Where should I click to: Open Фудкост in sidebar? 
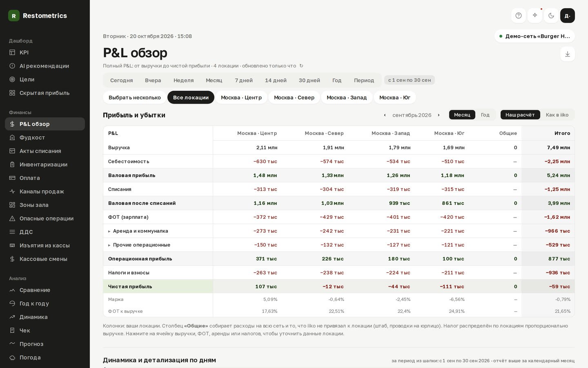(x=45, y=137)
